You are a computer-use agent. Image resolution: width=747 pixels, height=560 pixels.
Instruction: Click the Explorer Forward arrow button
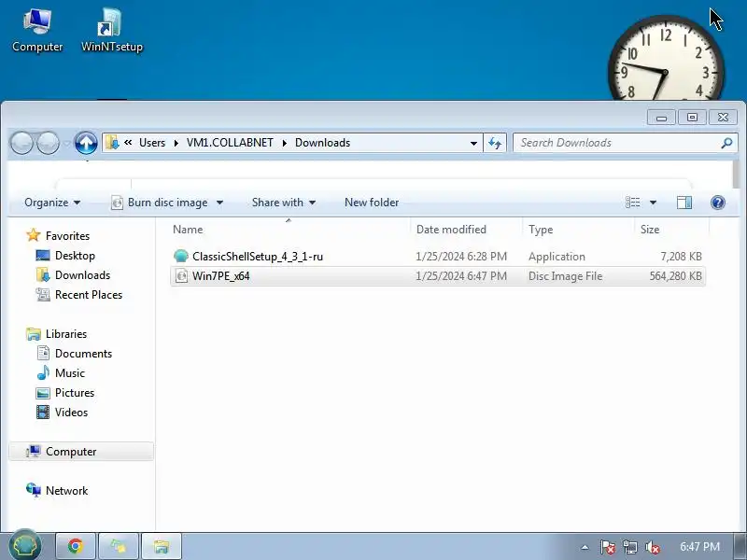48,143
